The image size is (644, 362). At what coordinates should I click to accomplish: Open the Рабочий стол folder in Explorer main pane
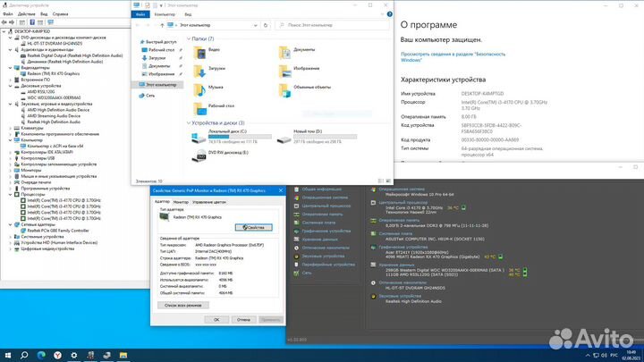(x=214, y=108)
